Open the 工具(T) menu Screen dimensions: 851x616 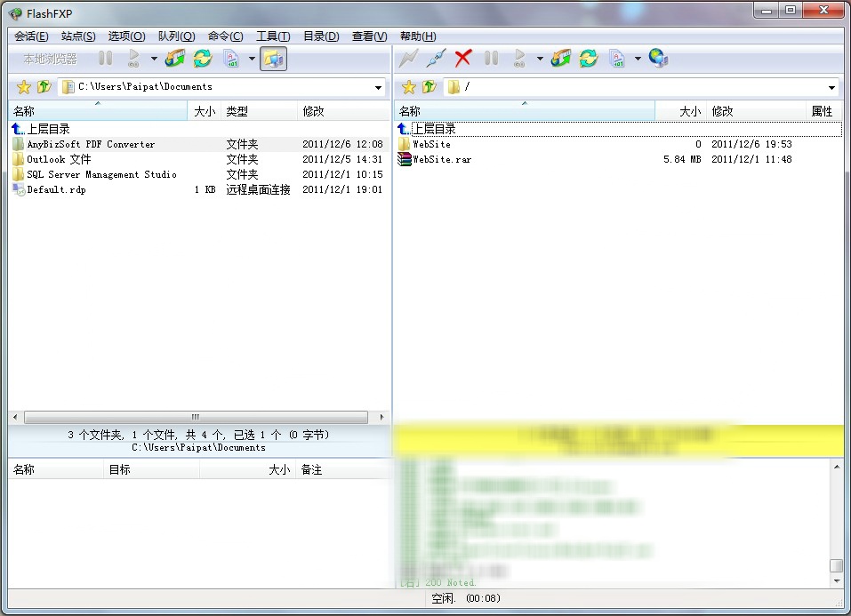[x=272, y=36]
